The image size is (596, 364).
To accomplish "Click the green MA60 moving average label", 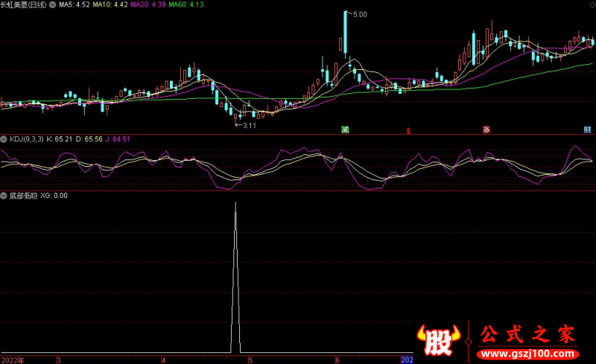I will click(186, 5).
